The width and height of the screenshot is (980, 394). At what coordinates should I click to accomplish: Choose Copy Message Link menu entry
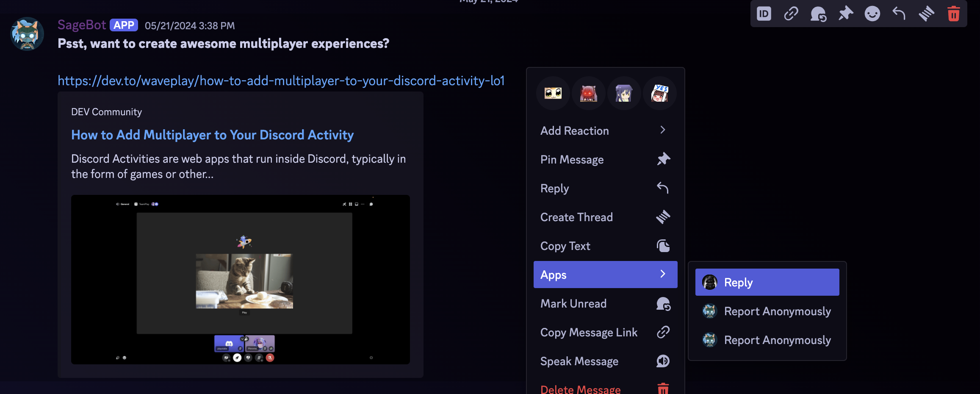606,332
